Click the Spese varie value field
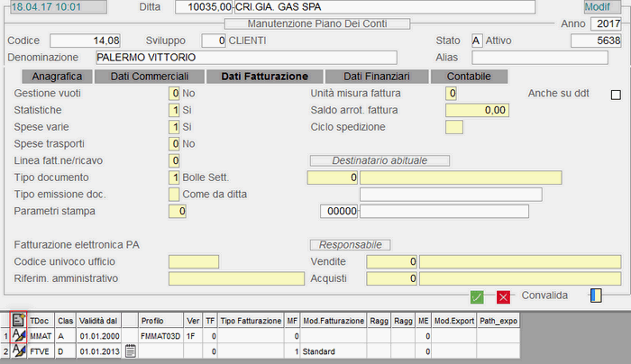The image size is (631, 364). click(x=174, y=127)
